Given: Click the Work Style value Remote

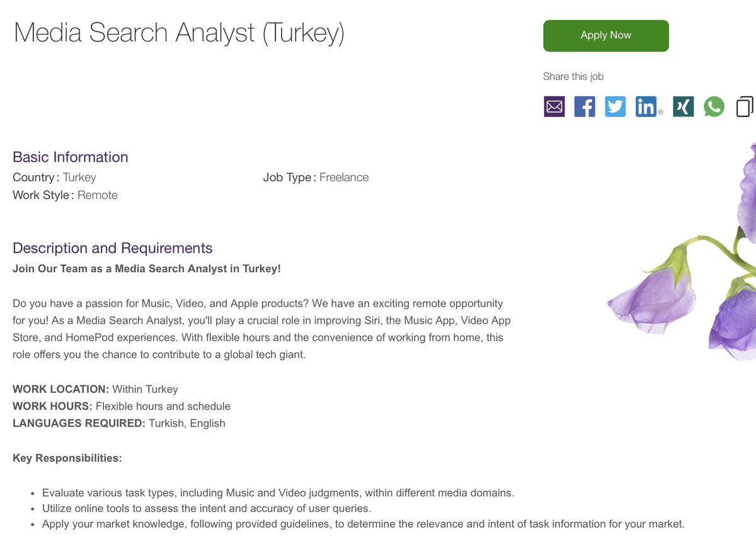Looking at the screenshot, I should pyautogui.click(x=98, y=195).
